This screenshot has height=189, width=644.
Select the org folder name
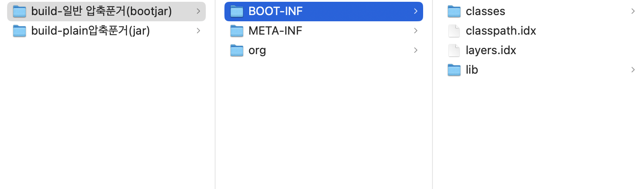click(257, 51)
